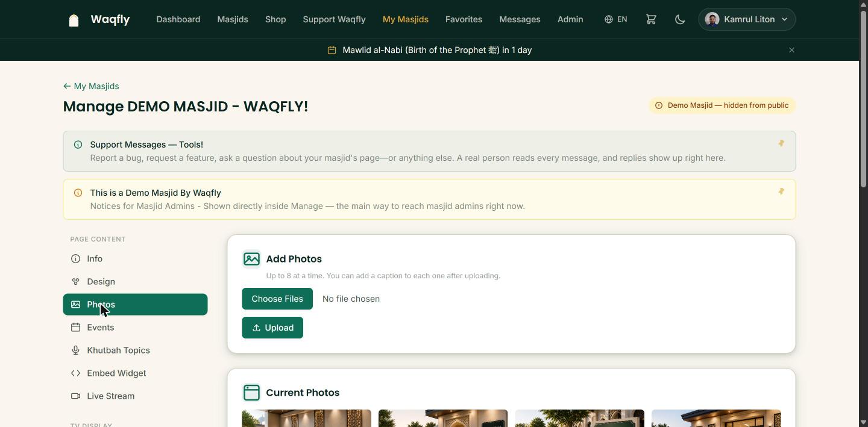Open the language globe selector
868x427 pixels.
click(x=615, y=19)
